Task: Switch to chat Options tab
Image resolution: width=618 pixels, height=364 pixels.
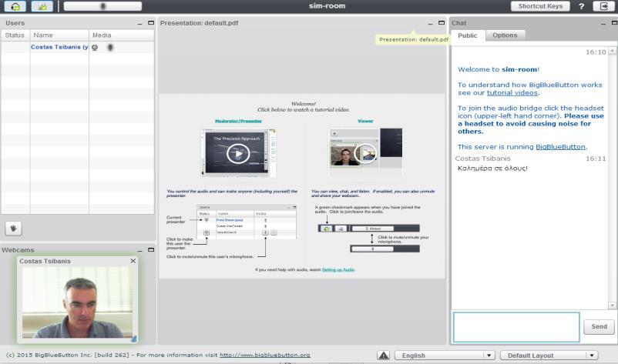Action: tap(505, 35)
